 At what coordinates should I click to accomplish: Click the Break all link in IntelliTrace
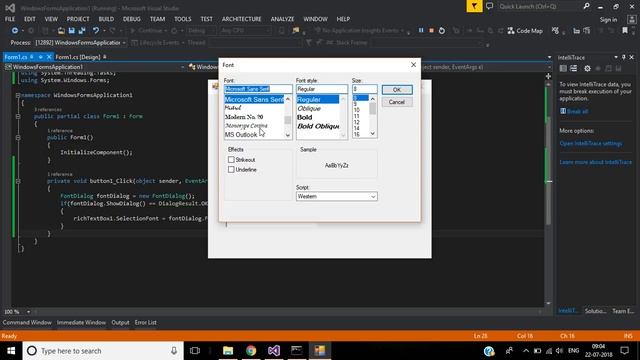pos(578,111)
